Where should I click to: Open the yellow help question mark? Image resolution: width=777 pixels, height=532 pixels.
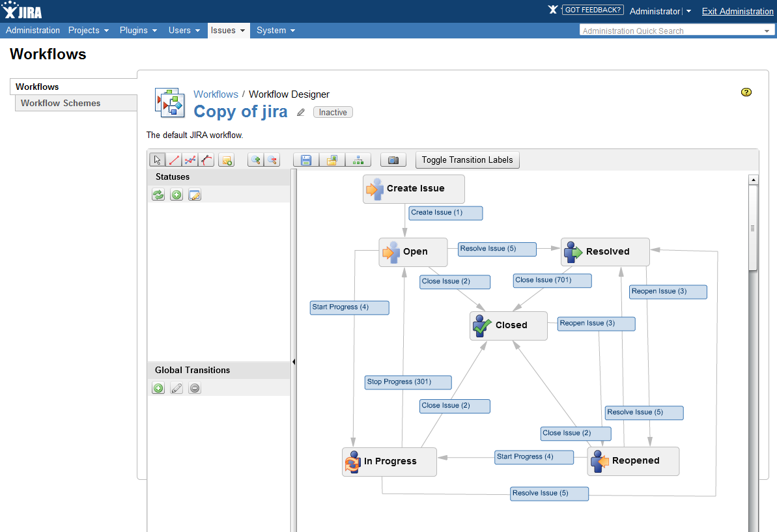tap(746, 92)
